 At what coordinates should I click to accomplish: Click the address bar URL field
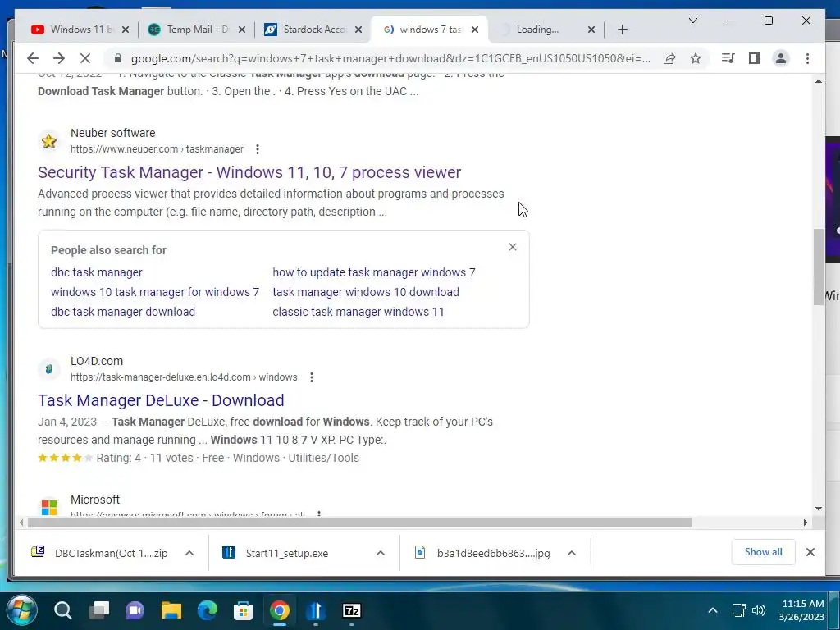390,58
